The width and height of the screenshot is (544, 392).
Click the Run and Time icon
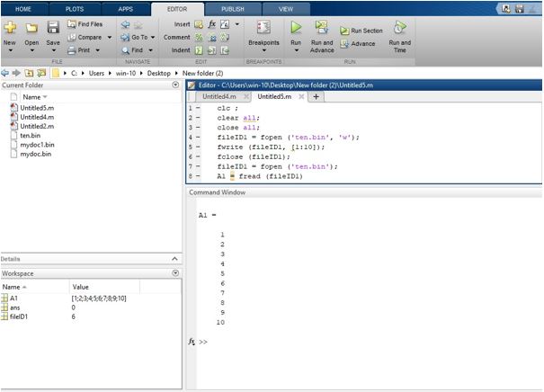pos(399,29)
